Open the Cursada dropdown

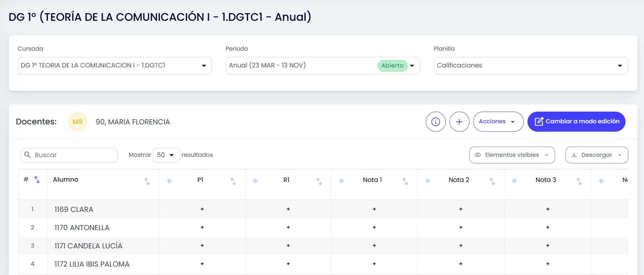point(115,66)
